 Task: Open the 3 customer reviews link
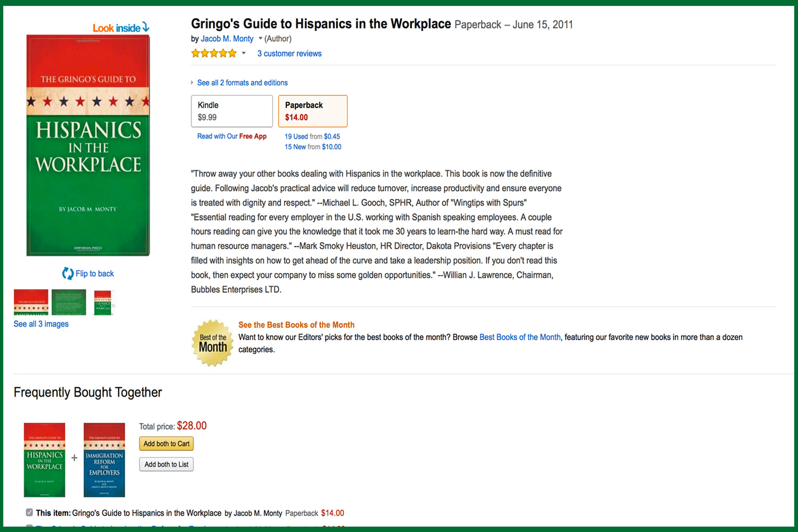[289, 53]
